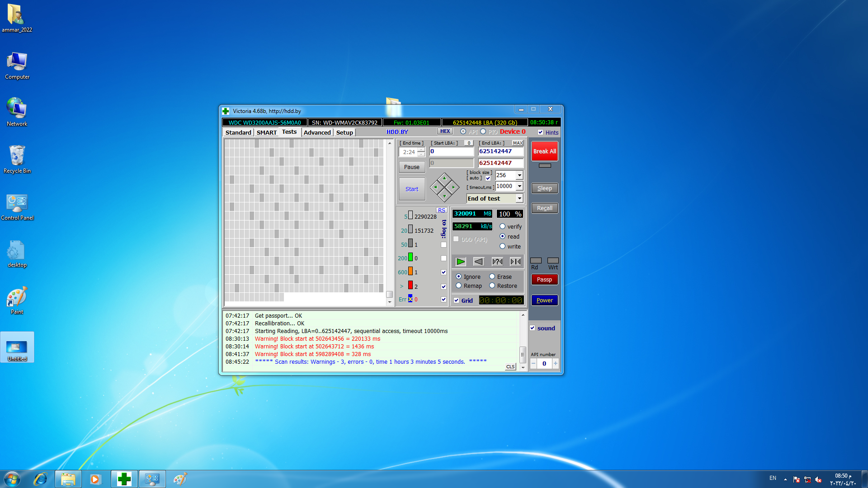Screen dimensions: 868x488
Task: Toggle the Hints checkbox
Action: (x=540, y=132)
